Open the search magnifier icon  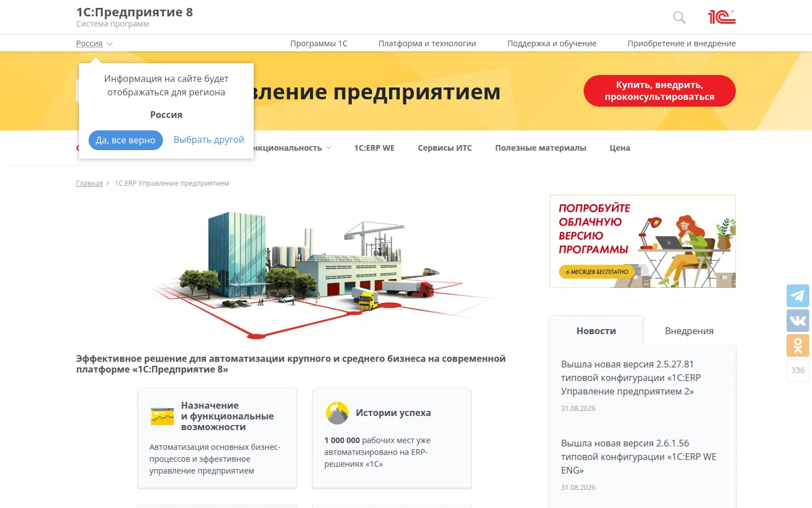coord(679,17)
